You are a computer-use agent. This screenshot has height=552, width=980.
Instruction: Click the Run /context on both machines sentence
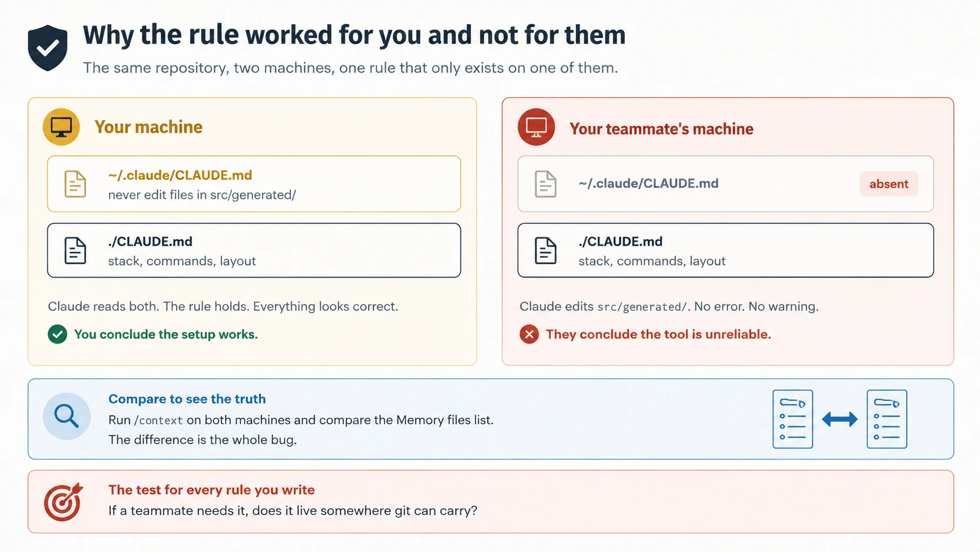click(301, 420)
